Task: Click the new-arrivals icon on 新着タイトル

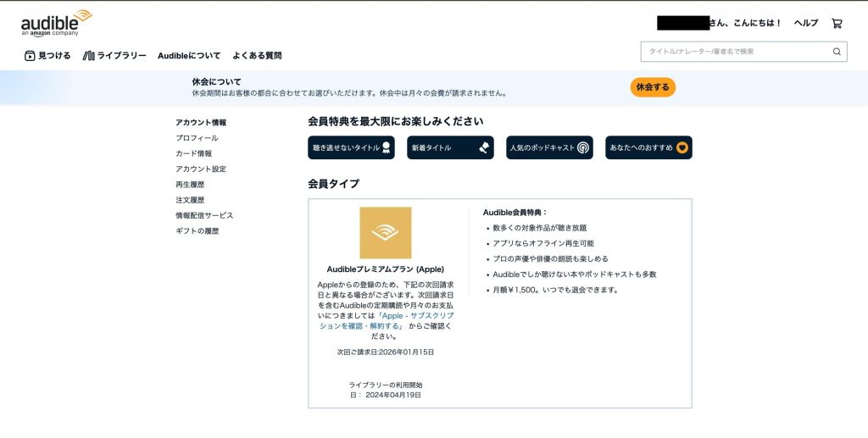Action: click(484, 147)
